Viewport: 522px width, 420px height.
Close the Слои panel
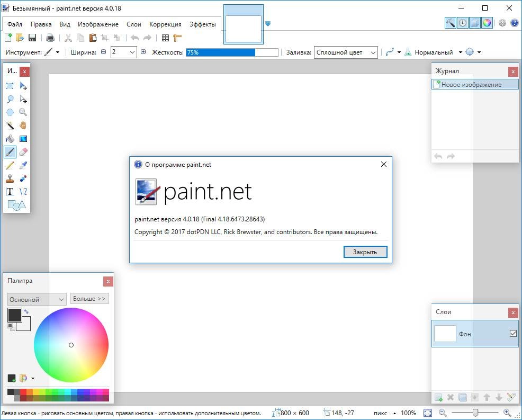coord(513,313)
